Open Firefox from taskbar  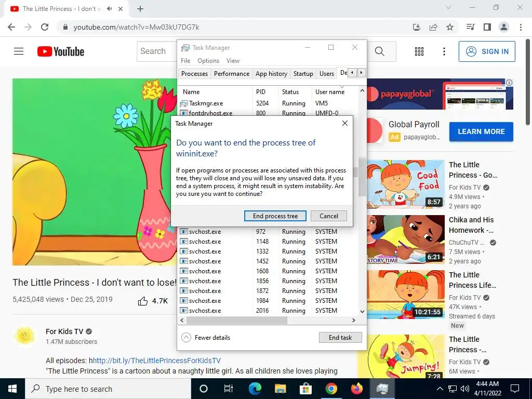[356, 389]
